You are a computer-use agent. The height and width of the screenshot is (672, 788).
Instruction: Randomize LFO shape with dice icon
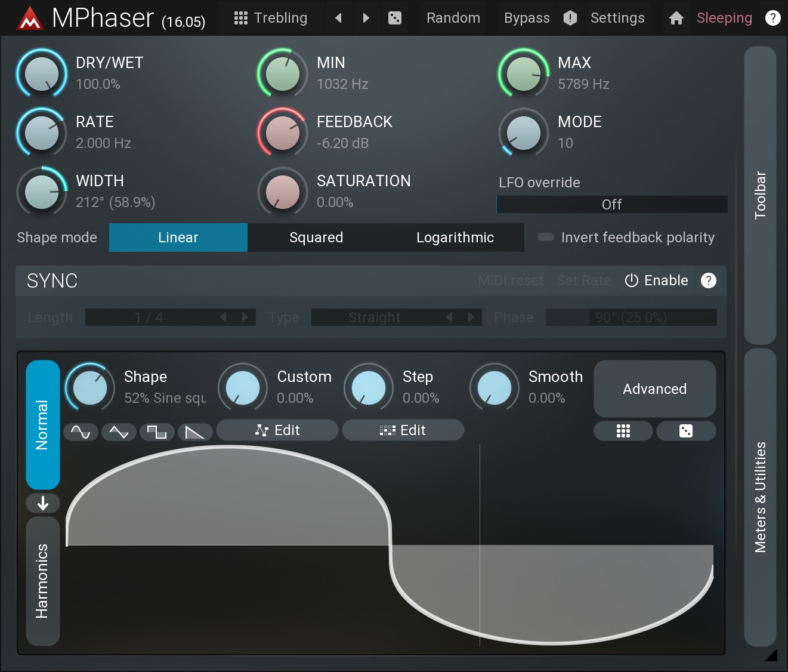[686, 431]
